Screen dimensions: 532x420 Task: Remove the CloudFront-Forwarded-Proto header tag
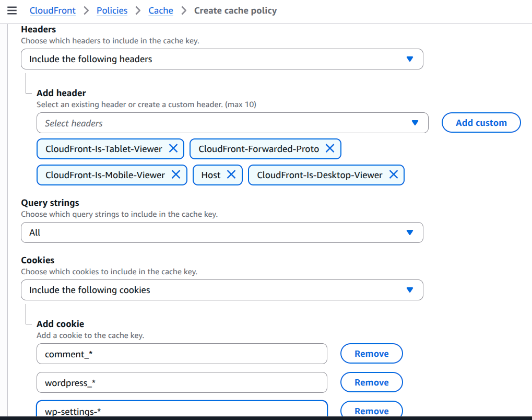click(x=329, y=149)
